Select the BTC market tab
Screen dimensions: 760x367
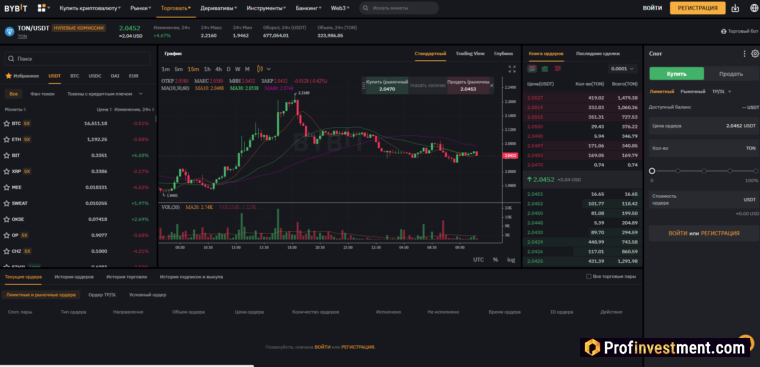75,76
